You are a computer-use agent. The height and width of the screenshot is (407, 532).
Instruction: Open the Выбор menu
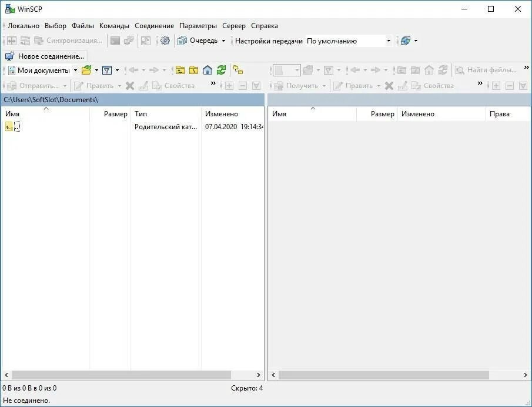(x=55, y=26)
